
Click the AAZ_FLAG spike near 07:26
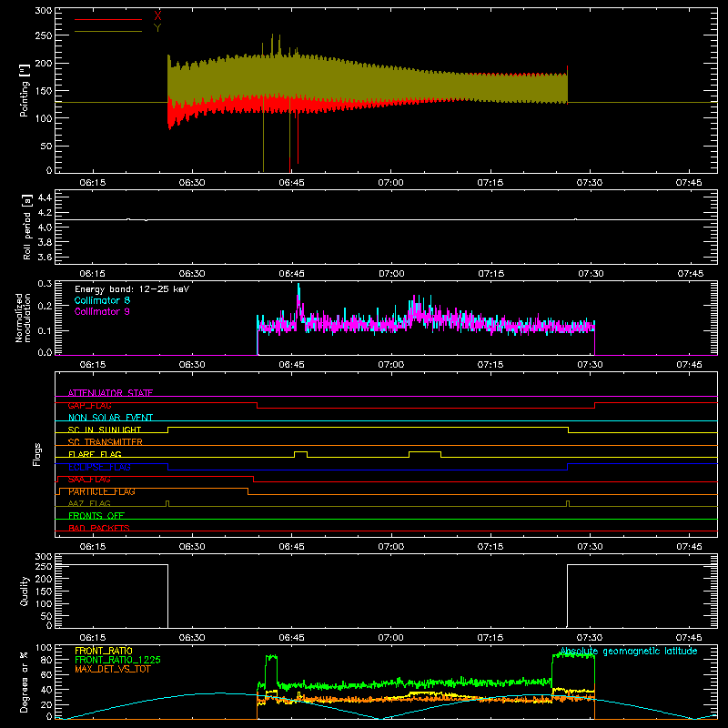click(568, 504)
